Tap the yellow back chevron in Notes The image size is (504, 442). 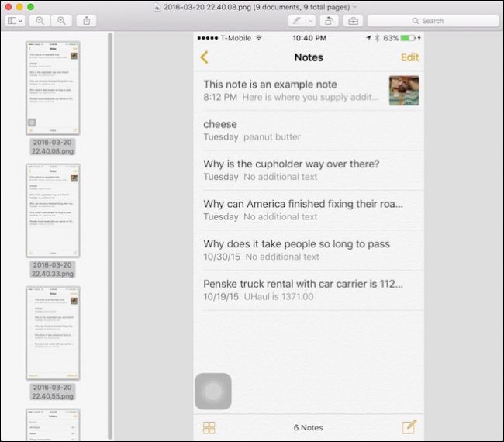pyautogui.click(x=205, y=57)
